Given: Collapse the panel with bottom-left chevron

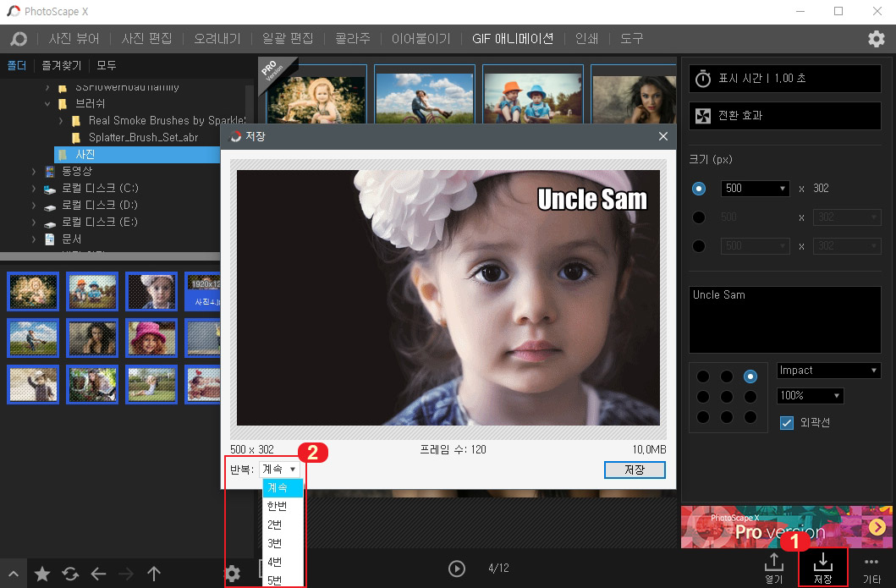Looking at the screenshot, I should (14, 574).
